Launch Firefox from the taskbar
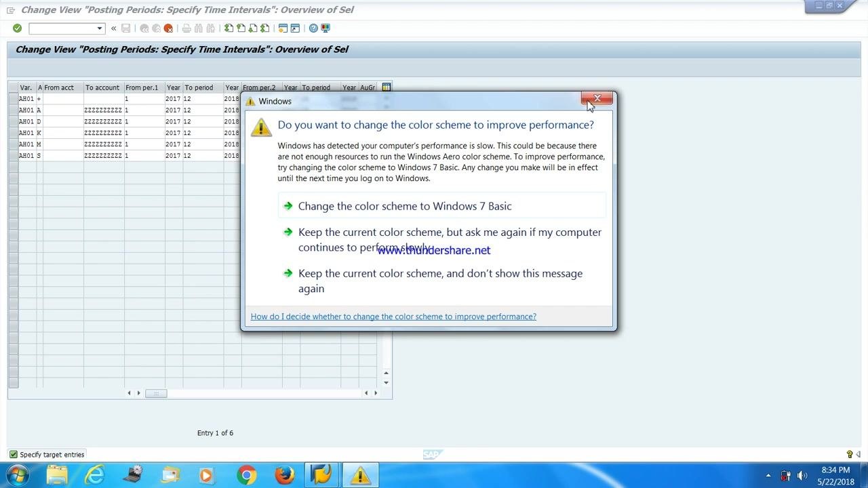 point(285,475)
